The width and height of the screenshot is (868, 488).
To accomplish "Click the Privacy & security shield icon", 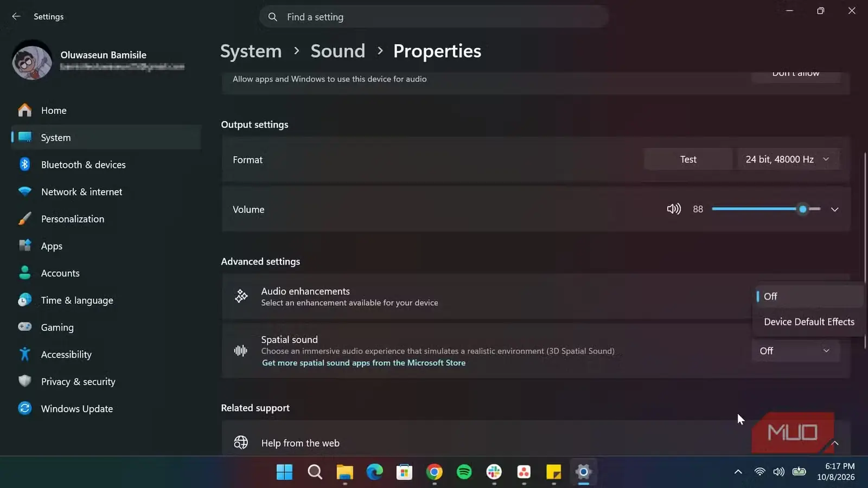I will (x=24, y=381).
